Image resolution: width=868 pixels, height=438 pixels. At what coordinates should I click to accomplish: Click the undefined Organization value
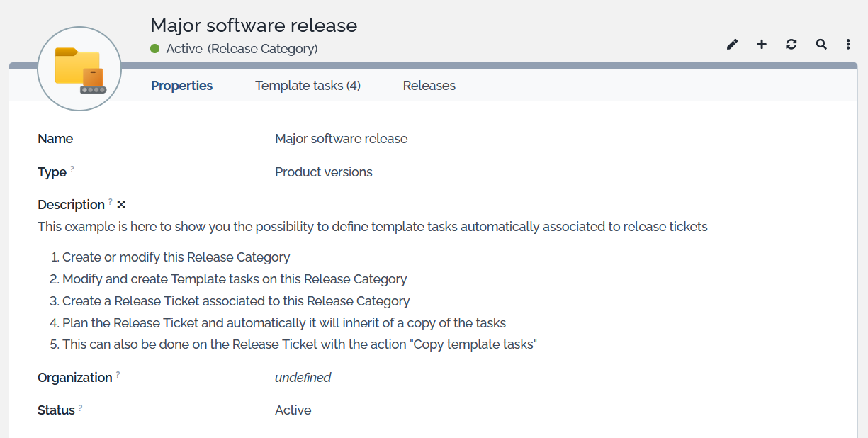pyautogui.click(x=303, y=378)
